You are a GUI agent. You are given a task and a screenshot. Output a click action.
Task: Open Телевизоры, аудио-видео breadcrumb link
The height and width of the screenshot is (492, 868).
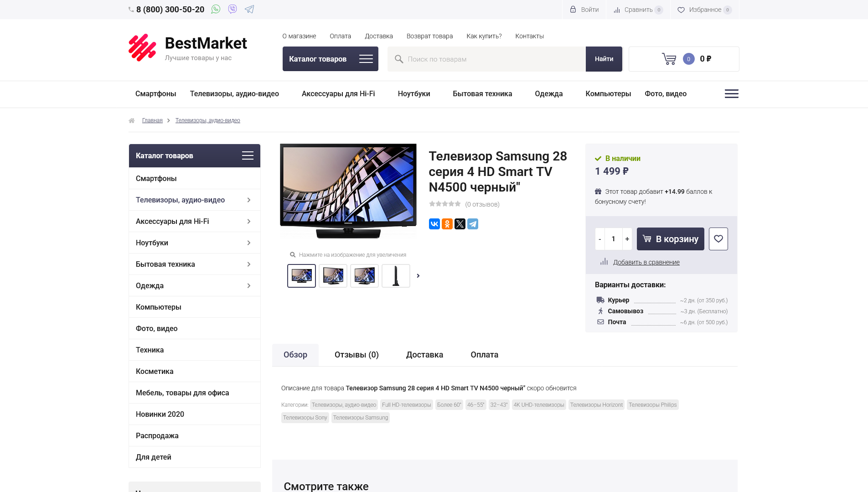pos(208,120)
